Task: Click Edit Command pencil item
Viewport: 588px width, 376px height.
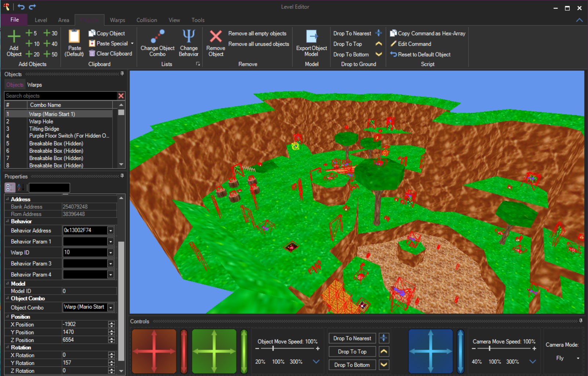Action: pyautogui.click(x=410, y=44)
